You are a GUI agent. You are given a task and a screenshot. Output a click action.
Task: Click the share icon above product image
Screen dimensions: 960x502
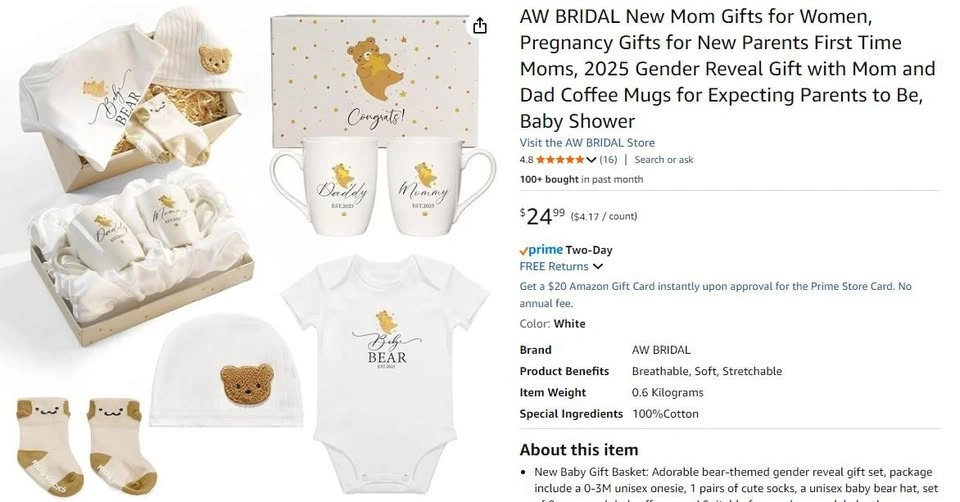coord(480,26)
